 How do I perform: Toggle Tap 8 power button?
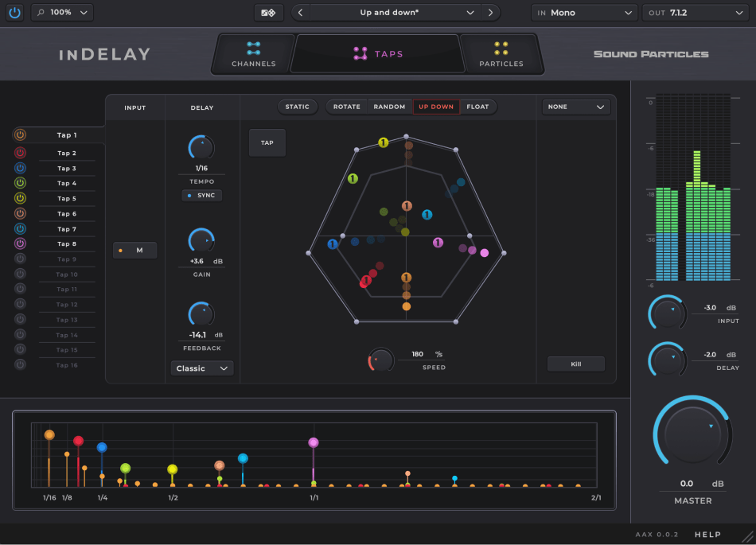(x=20, y=243)
